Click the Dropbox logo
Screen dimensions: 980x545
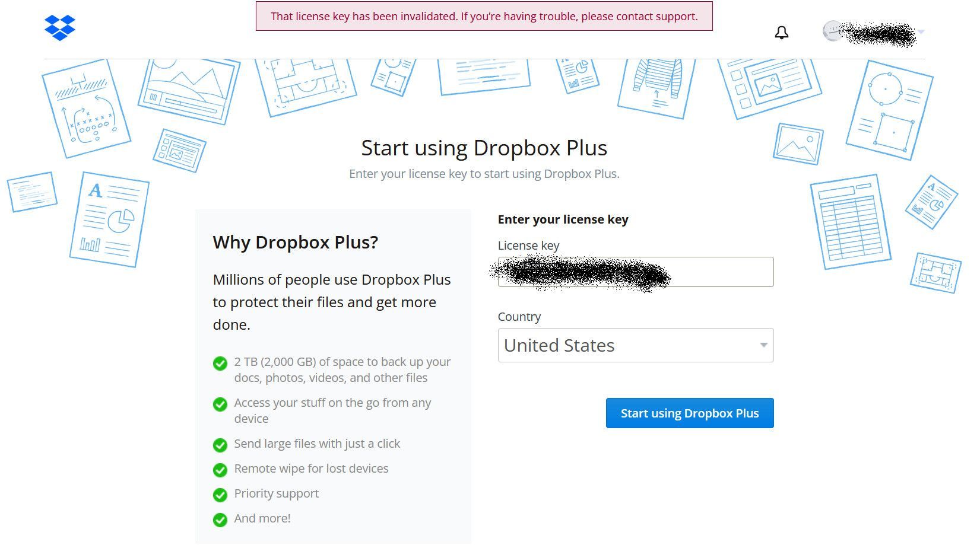point(58,27)
